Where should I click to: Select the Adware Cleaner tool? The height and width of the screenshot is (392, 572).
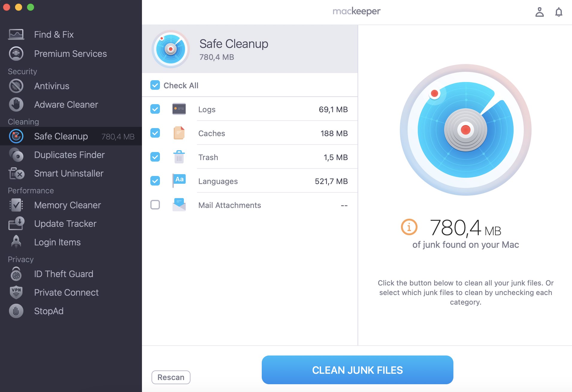click(x=66, y=104)
